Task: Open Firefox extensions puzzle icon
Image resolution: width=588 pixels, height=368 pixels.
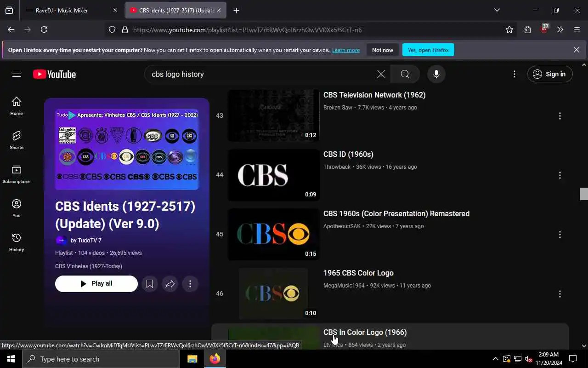Action: (527, 29)
